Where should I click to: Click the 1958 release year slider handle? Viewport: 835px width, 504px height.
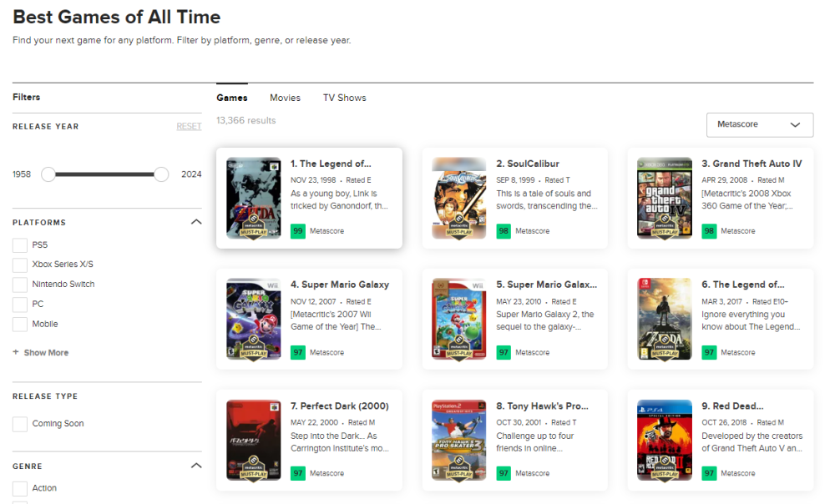48,174
